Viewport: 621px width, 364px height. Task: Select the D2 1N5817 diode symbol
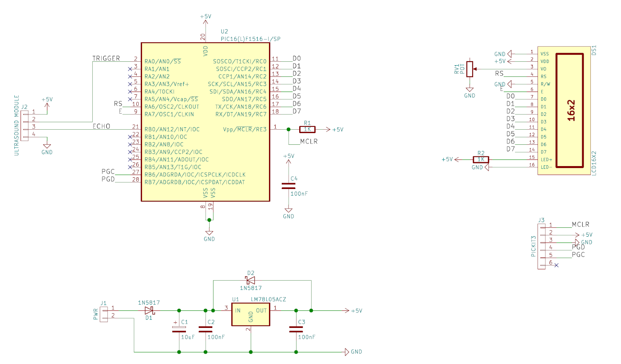click(250, 280)
